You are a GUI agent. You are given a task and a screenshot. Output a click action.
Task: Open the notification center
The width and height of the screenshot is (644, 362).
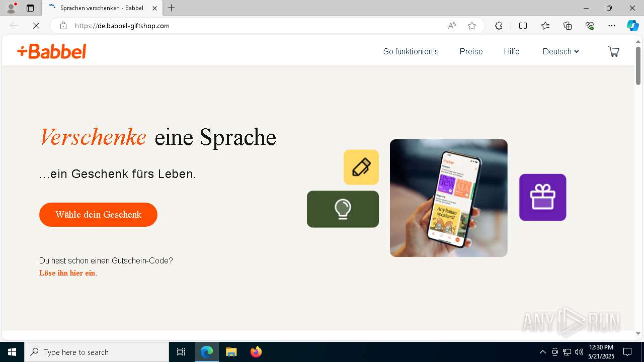(x=627, y=352)
